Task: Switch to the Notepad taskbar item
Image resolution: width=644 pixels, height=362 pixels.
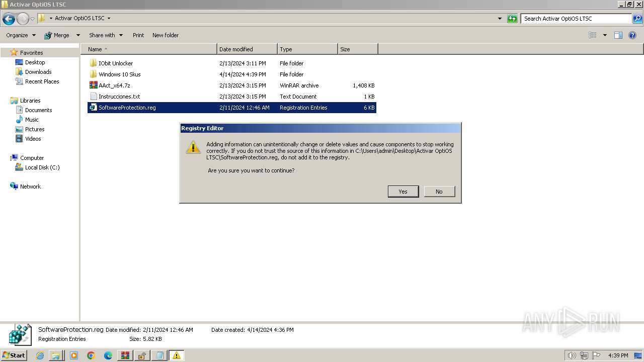Action: pyautogui.click(x=159, y=355)
